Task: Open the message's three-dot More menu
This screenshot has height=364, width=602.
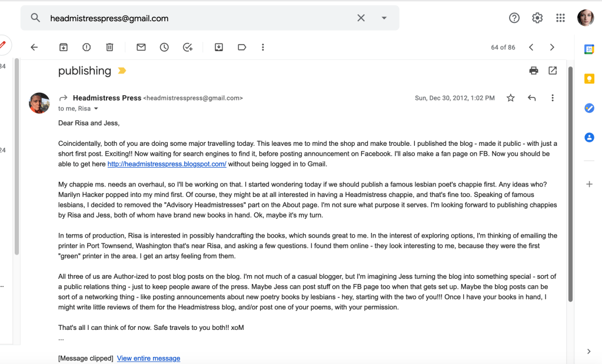Action: click(553, 98)
